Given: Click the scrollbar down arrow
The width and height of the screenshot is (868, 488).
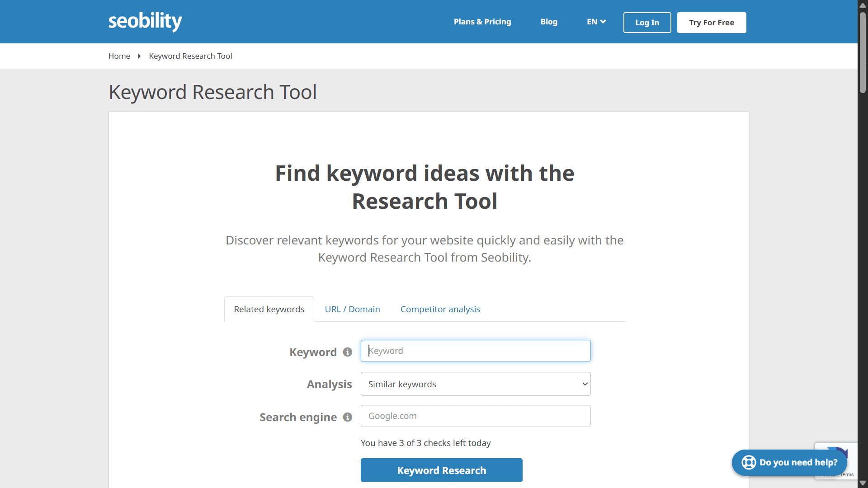Looking at the screenshot, I should (x=863, y=483).
